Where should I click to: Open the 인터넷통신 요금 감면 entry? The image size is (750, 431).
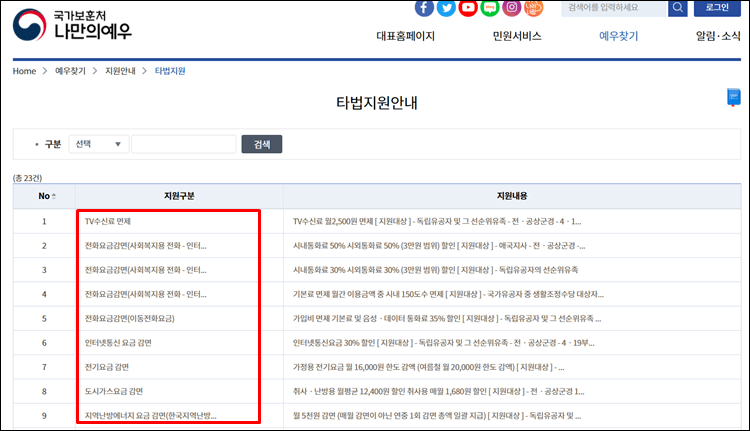point(118,343)
